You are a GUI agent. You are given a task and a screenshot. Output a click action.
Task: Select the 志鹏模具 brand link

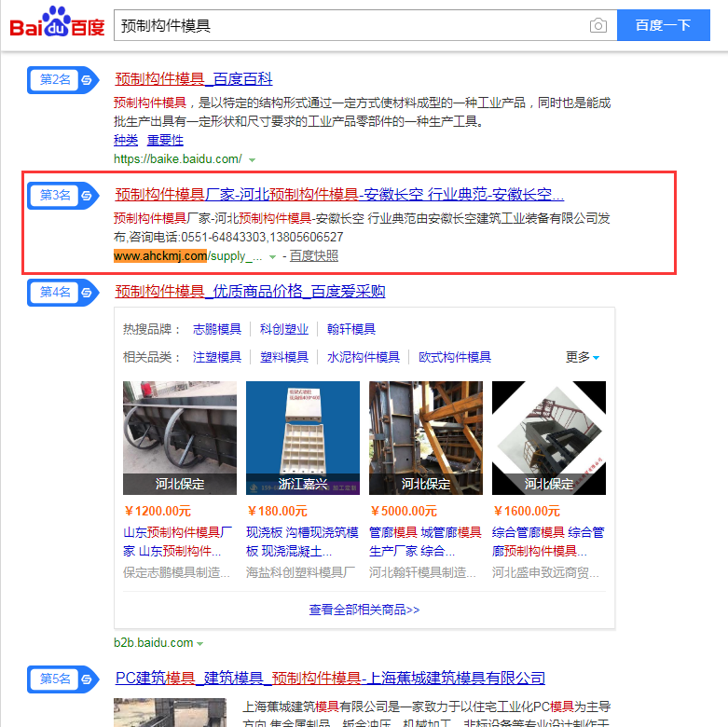(217, 329)
